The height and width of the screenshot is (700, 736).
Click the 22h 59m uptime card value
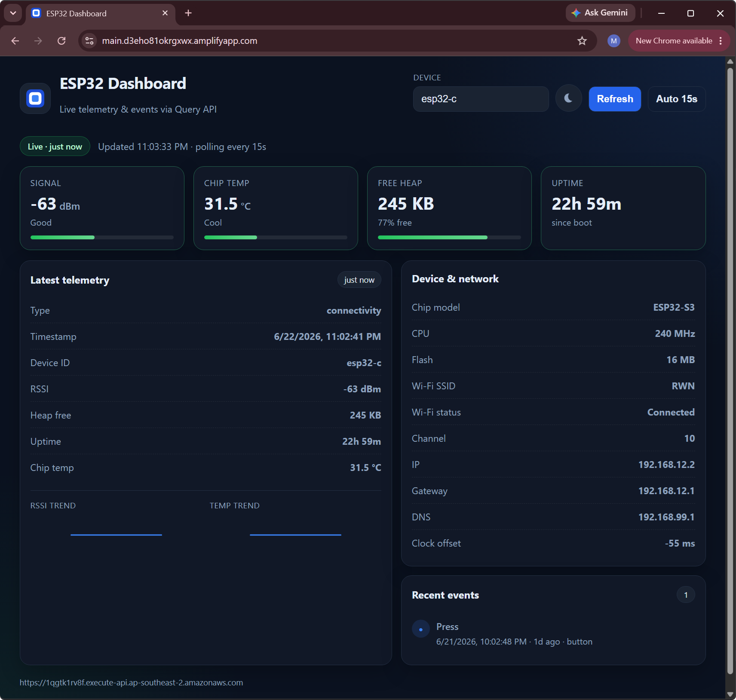click(x=586, y=204)
